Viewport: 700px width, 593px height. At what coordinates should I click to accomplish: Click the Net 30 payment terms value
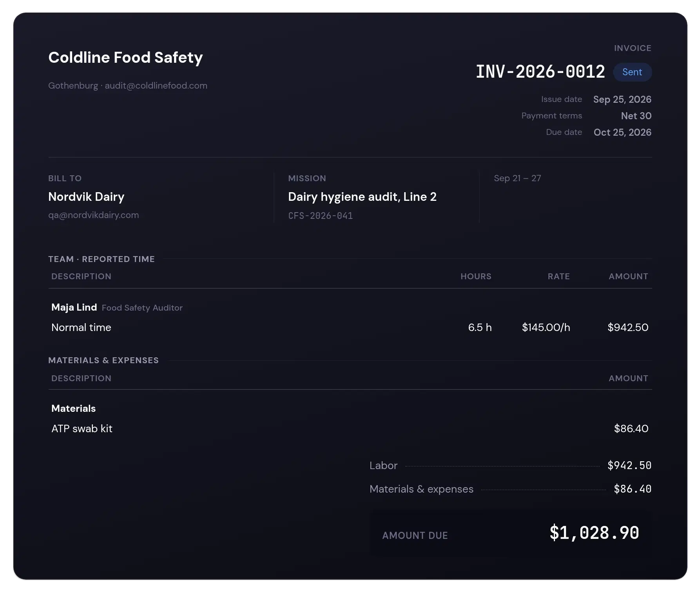click(636, 116)
